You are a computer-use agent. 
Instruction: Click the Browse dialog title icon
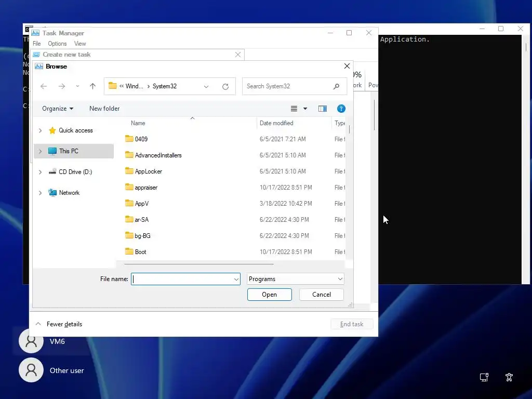39,66
